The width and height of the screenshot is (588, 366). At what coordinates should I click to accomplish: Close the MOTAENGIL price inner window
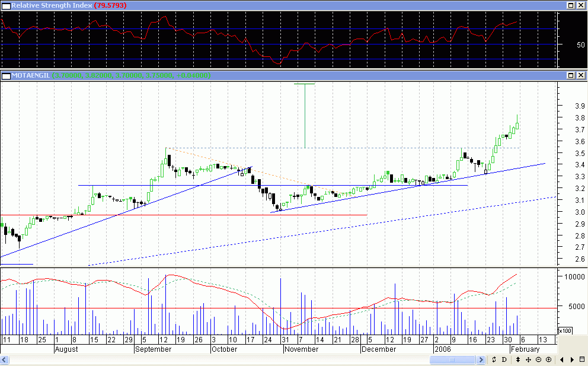point(581,75)
